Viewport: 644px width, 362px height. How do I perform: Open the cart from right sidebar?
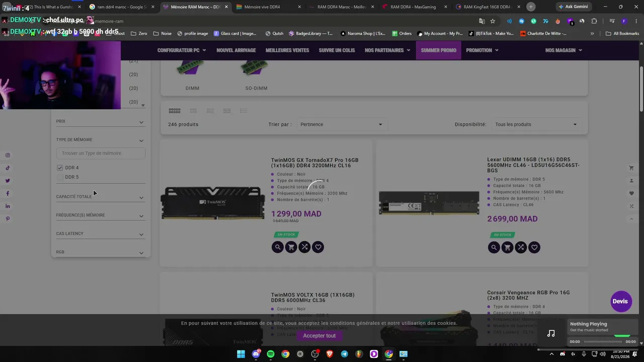pos(631,168)
